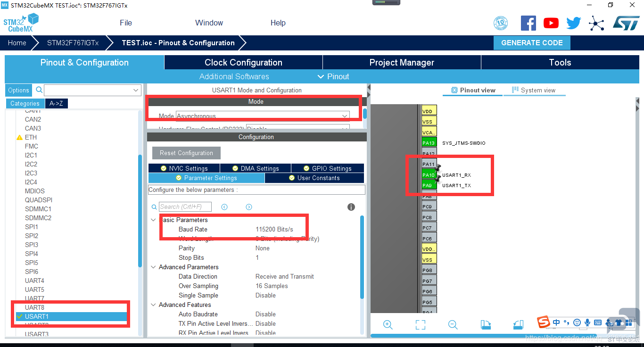Click the parameter search field
Screen dimensions: 644x347
coord(185,207)
